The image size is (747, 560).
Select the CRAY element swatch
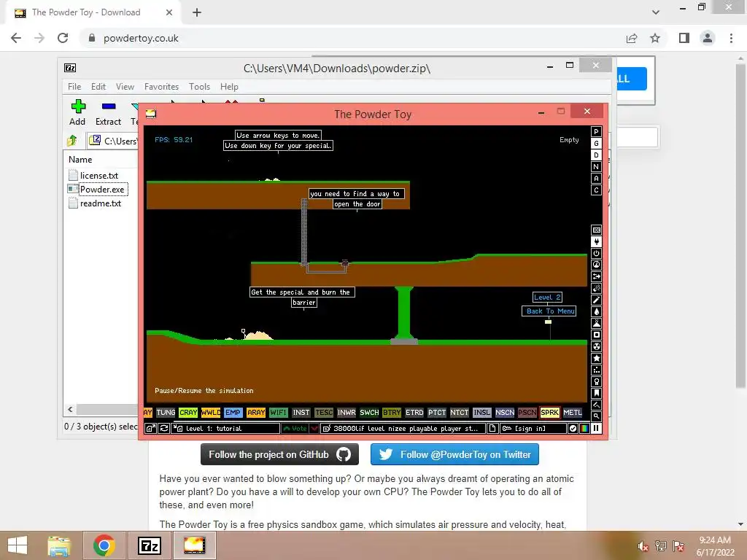coord(188,413)
